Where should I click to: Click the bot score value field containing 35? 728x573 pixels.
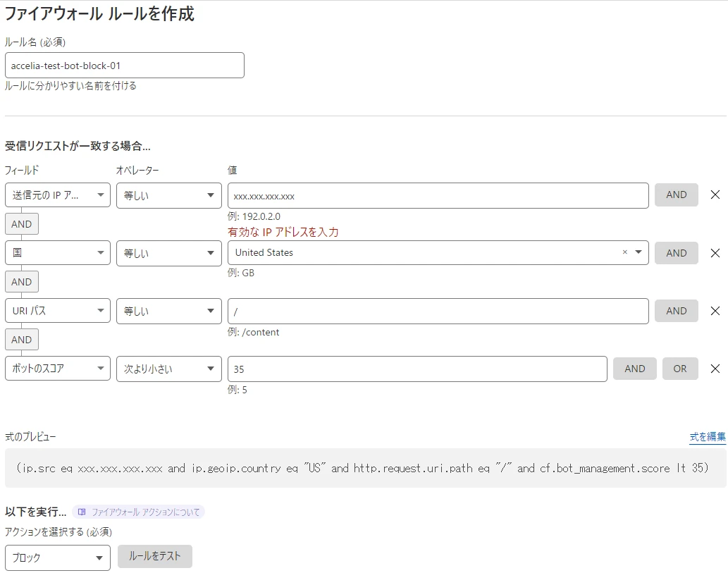click(417, 369)
